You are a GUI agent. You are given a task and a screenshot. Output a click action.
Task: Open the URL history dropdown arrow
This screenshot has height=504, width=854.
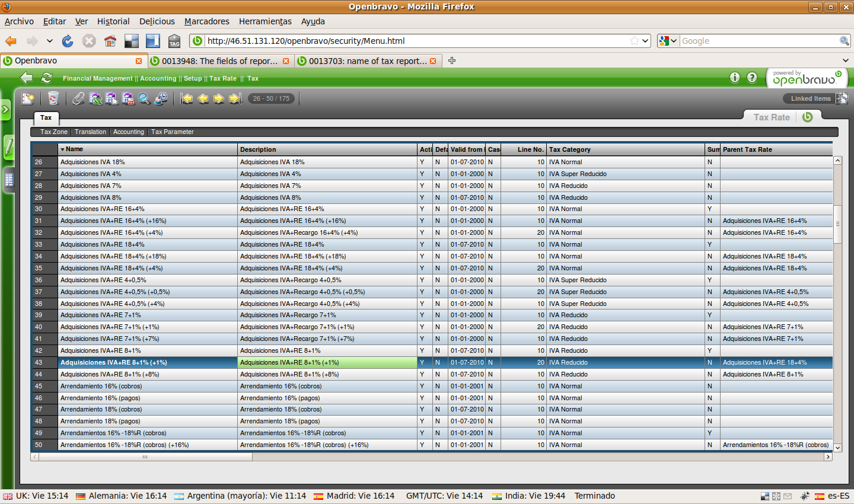tap(646, 41)
